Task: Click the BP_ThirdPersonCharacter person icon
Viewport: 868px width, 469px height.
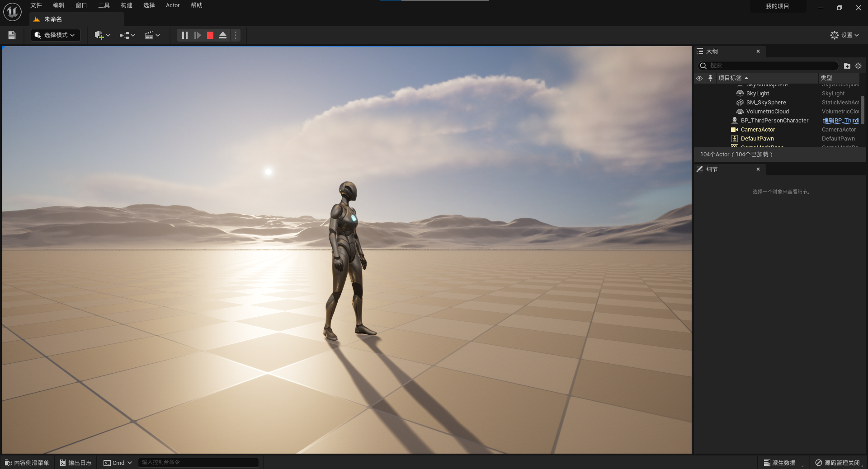Action: pyautogui.click(x=735, y=121)
